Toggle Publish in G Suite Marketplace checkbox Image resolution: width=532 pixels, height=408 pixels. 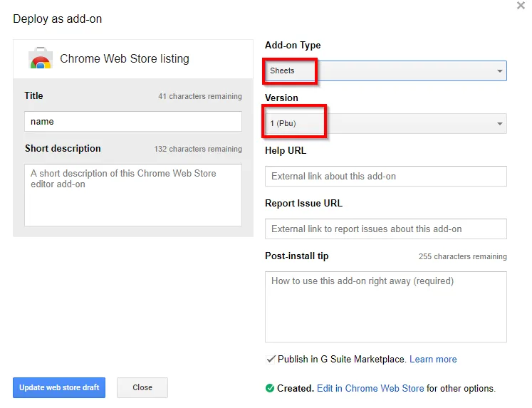(x=271, y=359)
